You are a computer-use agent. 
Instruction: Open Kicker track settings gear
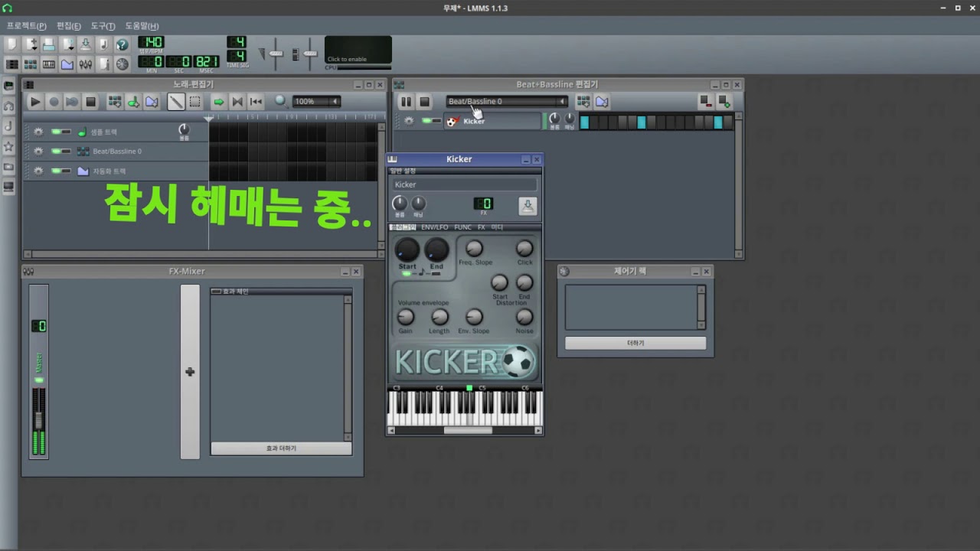[409, 121]
